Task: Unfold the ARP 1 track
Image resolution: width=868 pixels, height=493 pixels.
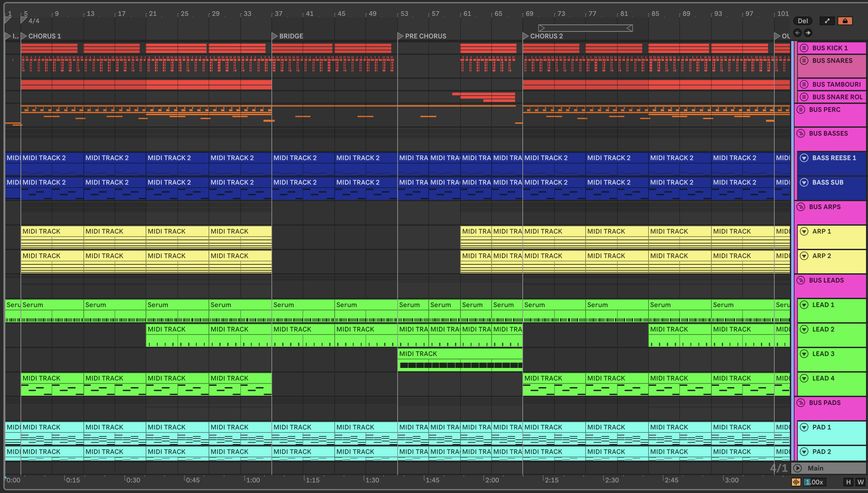Action: [804, 231]
